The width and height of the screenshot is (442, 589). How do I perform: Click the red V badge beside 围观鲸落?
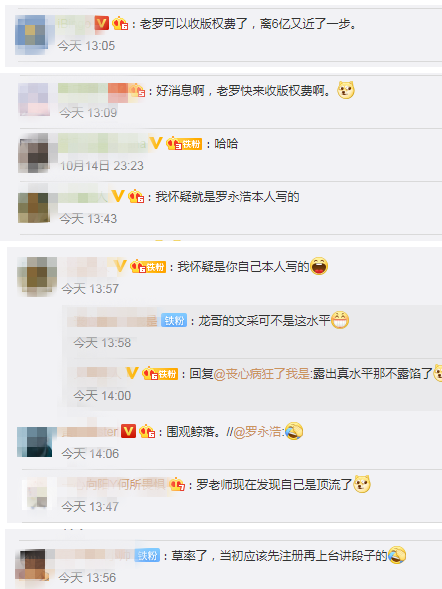[x=128, y=431]
